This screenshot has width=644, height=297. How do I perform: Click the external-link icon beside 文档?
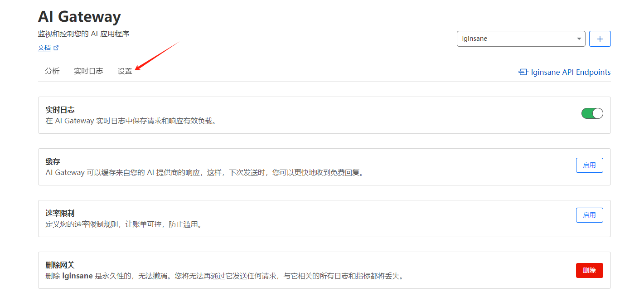click(x=56, y=48)
